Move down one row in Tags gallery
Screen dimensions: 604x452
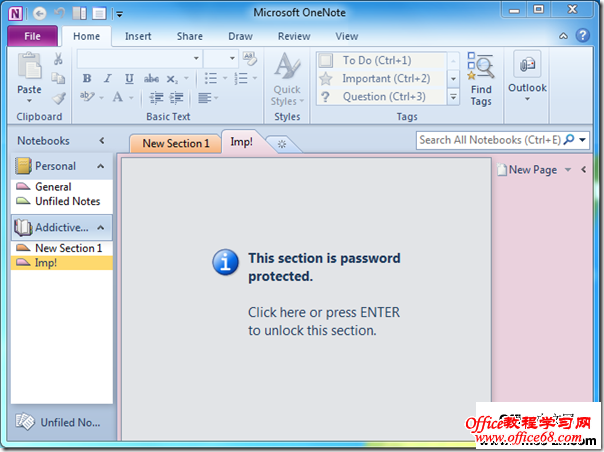pyautogui.click(x=453, y=79)
